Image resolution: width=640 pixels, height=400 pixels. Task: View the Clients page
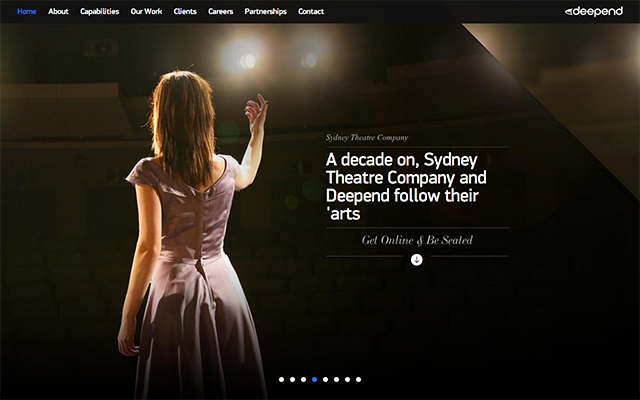click(x=185, y=11)
